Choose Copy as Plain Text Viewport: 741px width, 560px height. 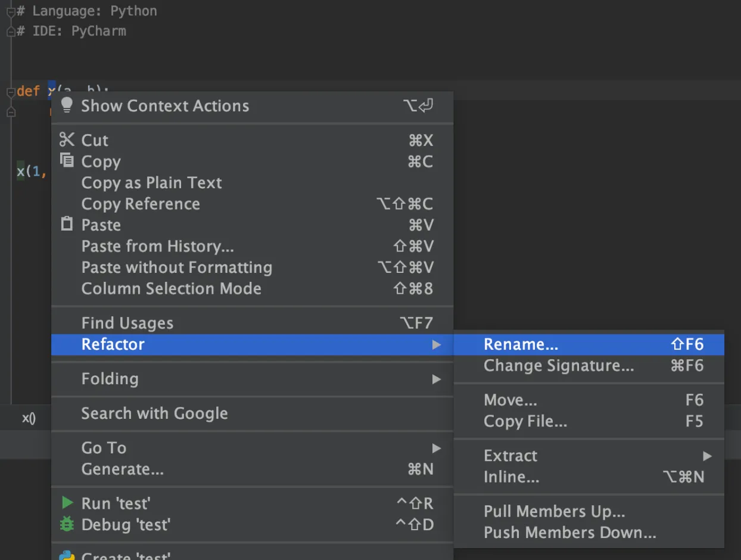[x=253, y=182]
